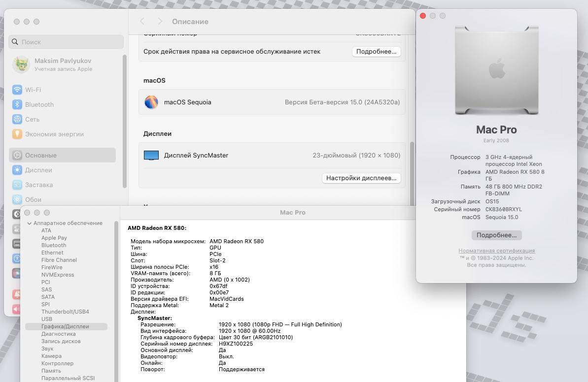Click the Mac Pro tower image

tap(496, 70)
